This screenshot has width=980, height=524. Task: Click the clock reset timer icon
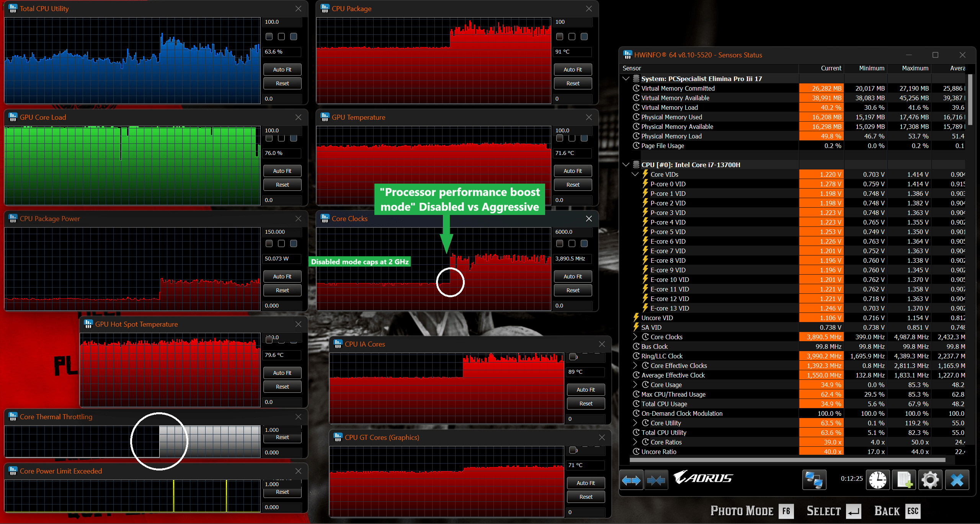pos(877,480)
